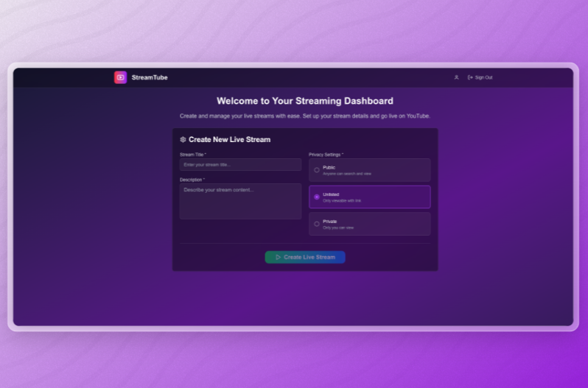Click the 'Only you can view' text

338,227
